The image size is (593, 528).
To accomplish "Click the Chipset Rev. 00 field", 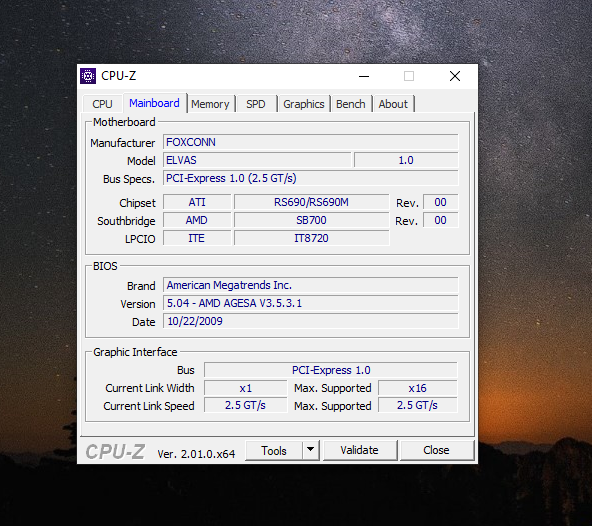I will pos(441,202).
